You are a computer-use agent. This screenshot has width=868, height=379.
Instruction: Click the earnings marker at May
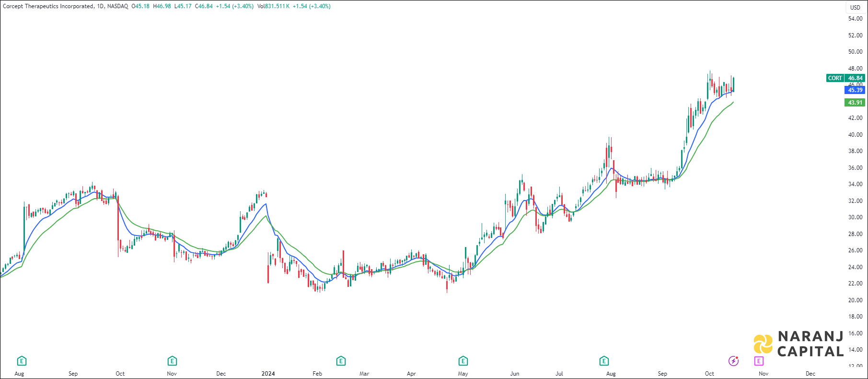[x=463, y=361]
